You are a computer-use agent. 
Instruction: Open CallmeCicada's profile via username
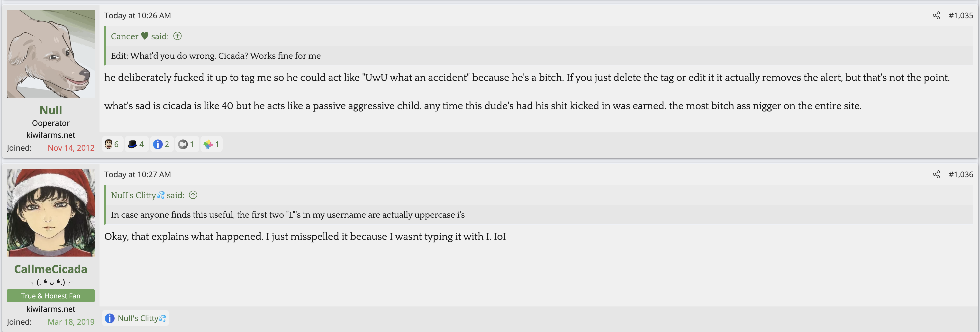click(51, 269)
